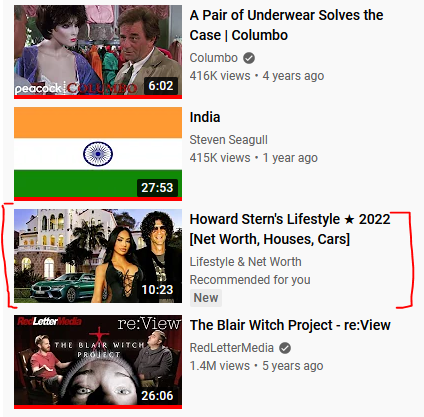
Task: Click the 6:02 duration badge
Action: pos(161,86)
